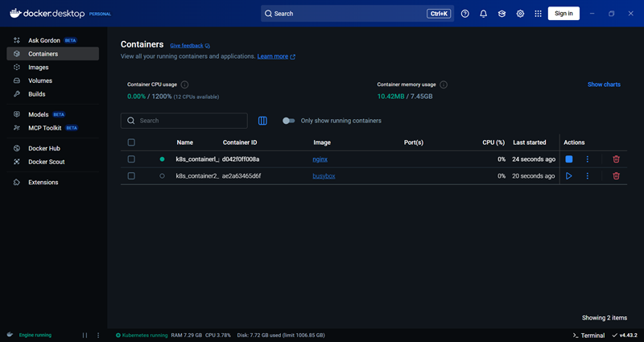Open the busybox image link

point(324,176)
